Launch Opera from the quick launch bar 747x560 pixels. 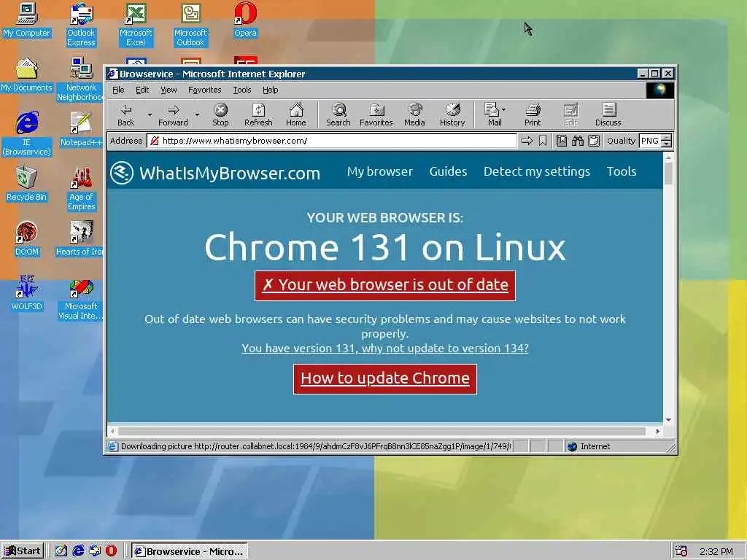pyautogui.click(x=111, y=551)
